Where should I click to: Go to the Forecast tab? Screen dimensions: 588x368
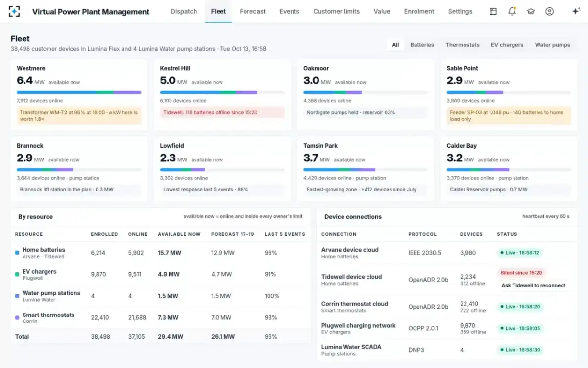[252, 11]
